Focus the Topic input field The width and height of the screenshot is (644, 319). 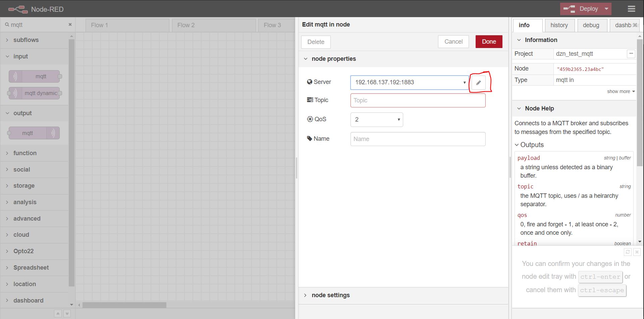[418, 100]
